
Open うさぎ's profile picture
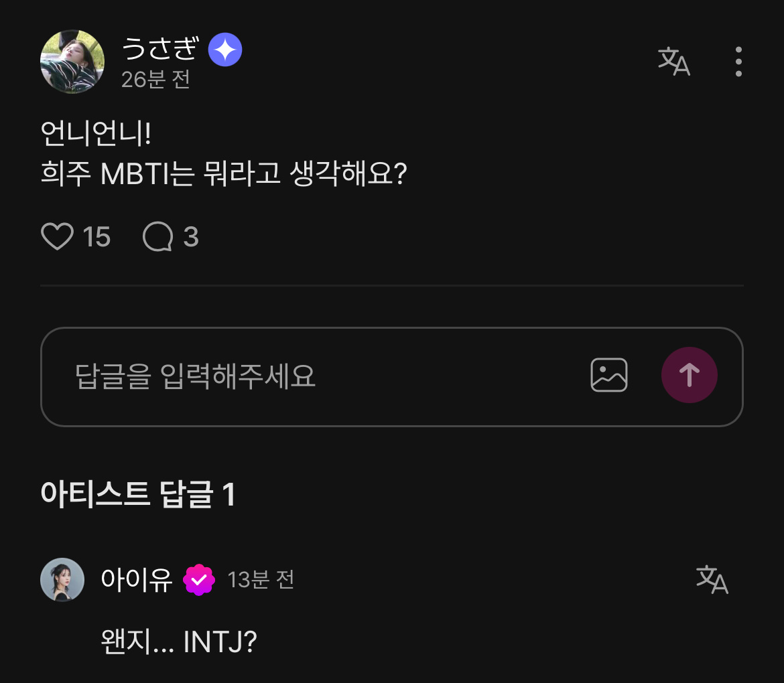(x=72, y=62)
